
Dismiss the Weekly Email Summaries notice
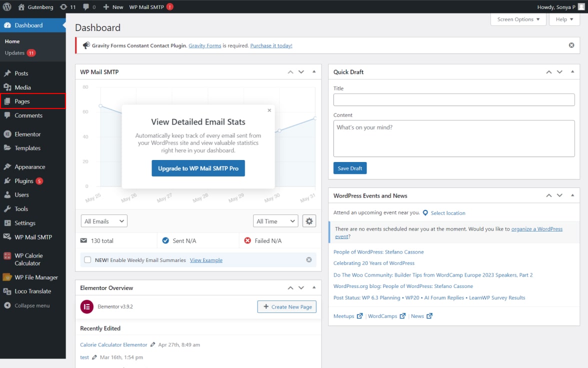[309, 259]
